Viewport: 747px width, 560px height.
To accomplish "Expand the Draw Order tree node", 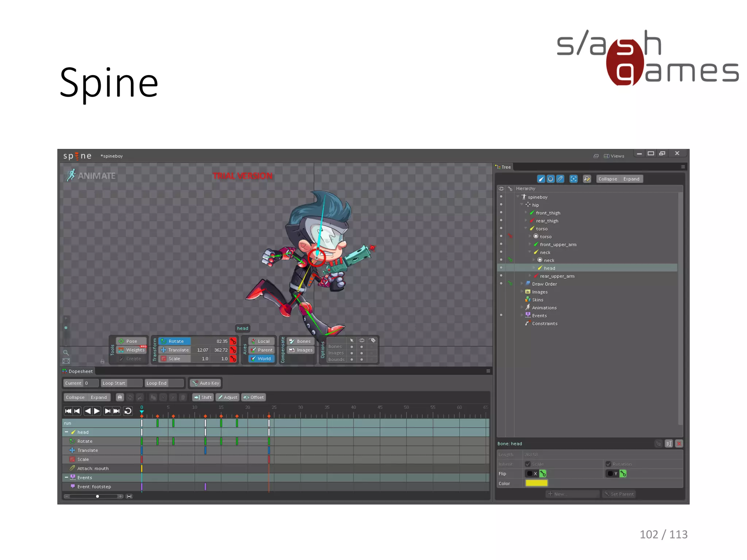I will [522, 284].
